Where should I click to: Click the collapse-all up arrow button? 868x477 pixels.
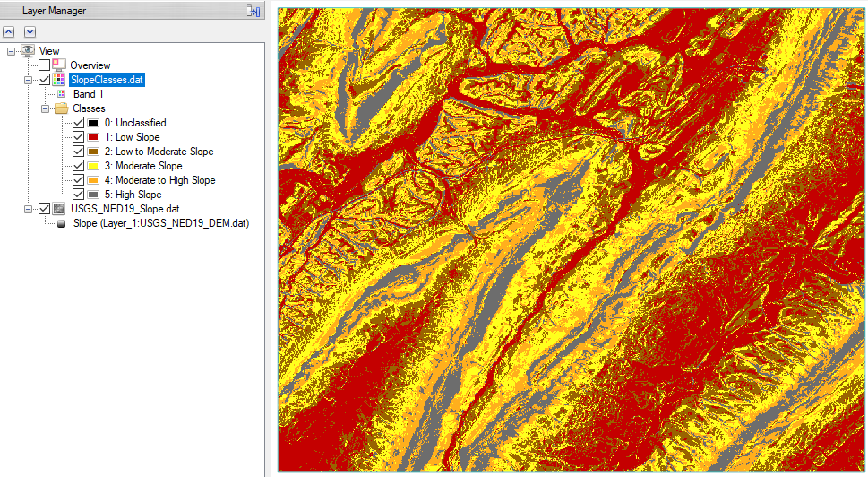point(12,31)
